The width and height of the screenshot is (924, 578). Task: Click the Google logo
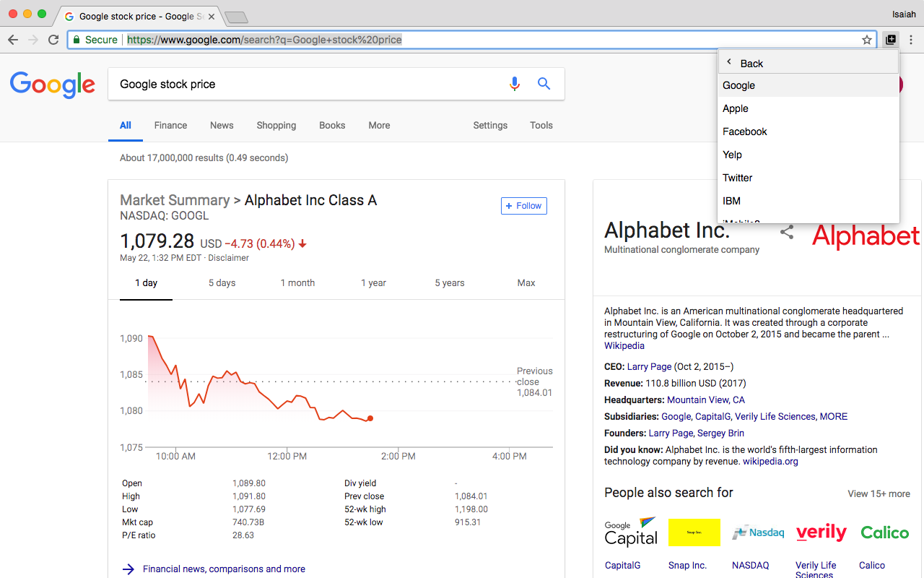point(53,85)
